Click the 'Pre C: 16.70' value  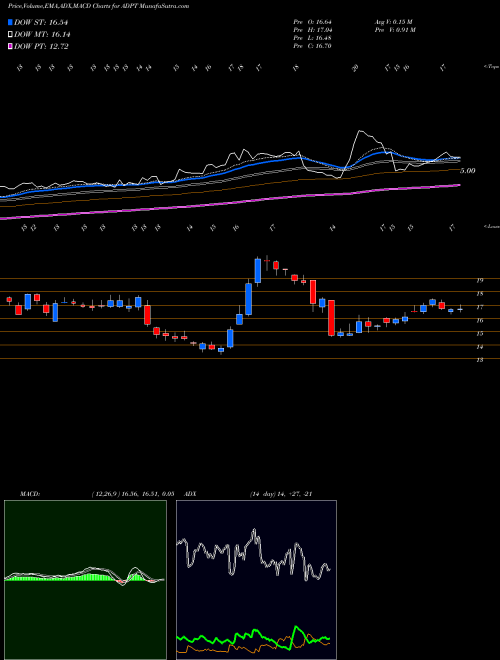pyautogui.click(x=313, y=46)
